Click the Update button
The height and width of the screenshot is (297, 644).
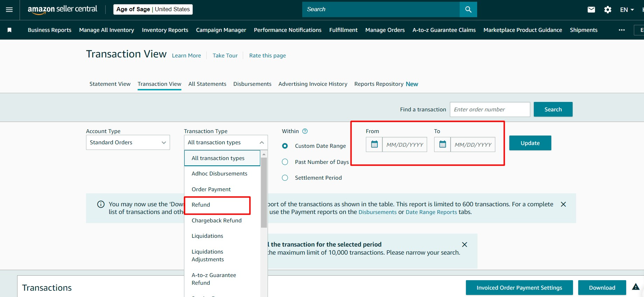(530, 143)
